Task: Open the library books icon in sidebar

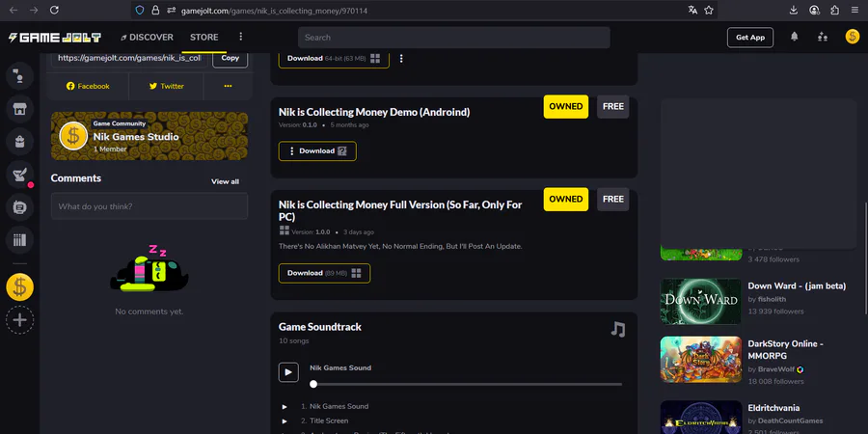Action: click(19, 240)
